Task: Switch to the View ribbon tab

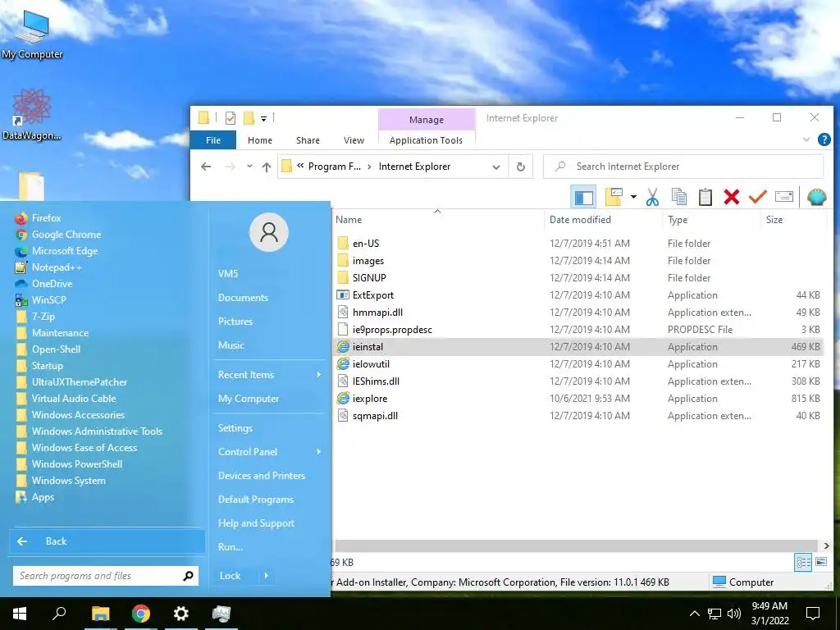Action: [x=354, y=140]
